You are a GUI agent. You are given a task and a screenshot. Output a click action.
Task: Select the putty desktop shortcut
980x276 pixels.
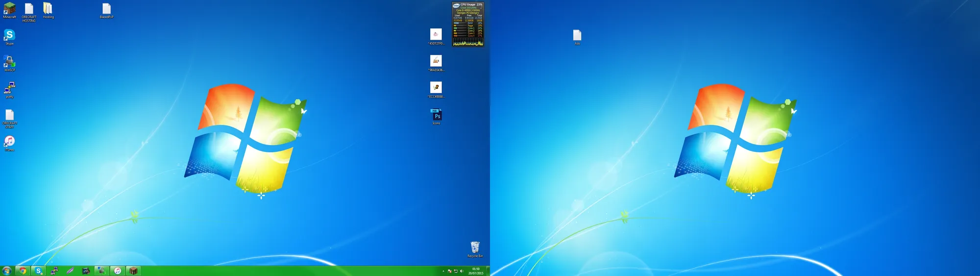9,90
